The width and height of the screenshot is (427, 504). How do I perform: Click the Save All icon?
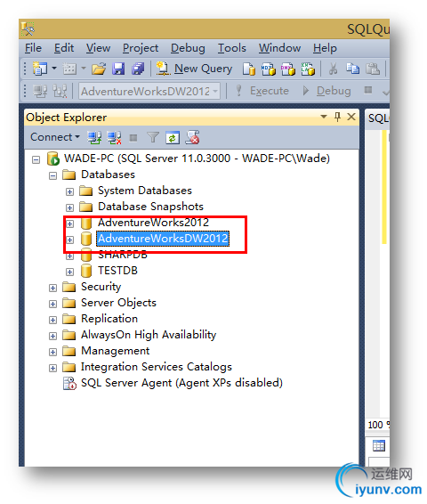(x=138, y=69)
